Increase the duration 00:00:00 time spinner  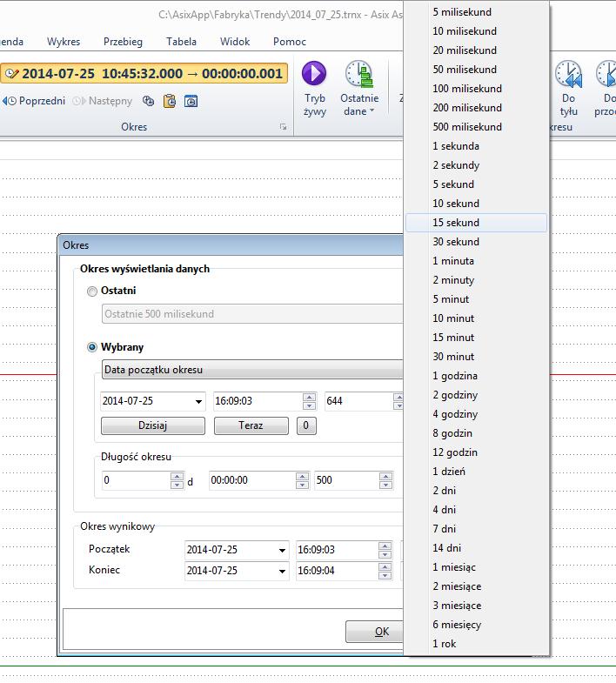point(302,476)
